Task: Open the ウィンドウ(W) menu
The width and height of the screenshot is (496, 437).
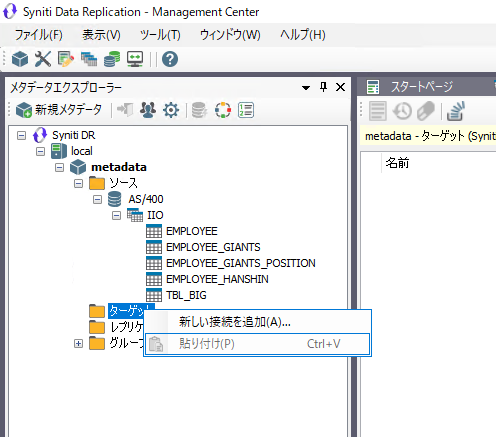Action: (230, 35)
